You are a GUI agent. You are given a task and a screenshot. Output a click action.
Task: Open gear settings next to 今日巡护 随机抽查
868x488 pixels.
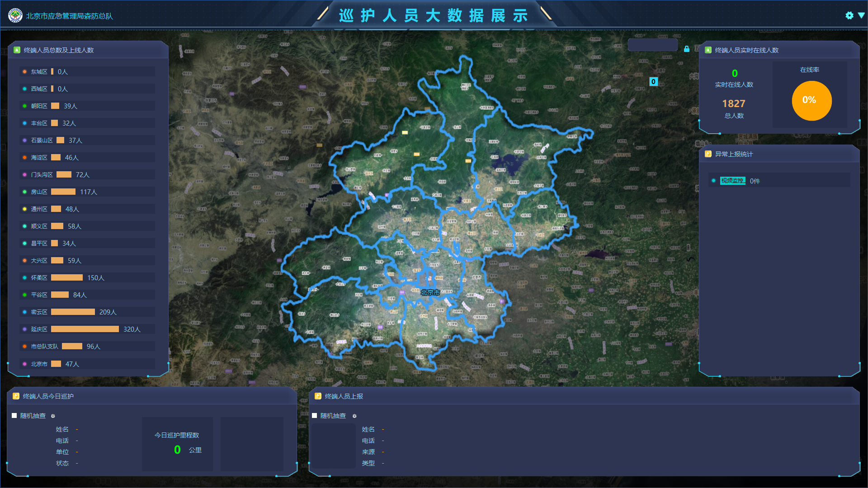[53, 416]
